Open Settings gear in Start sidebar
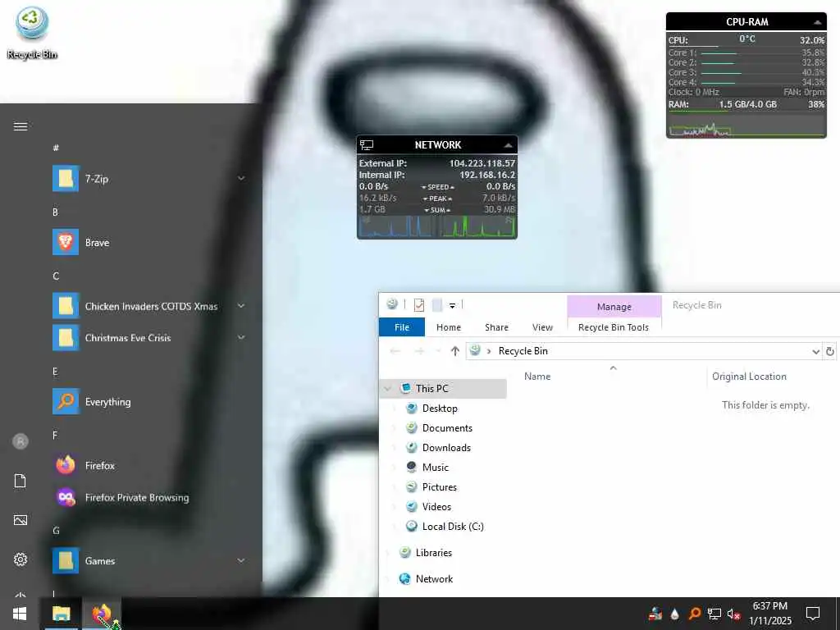Image resolution: width=840 pixels, height=630 pixels. 21,559
